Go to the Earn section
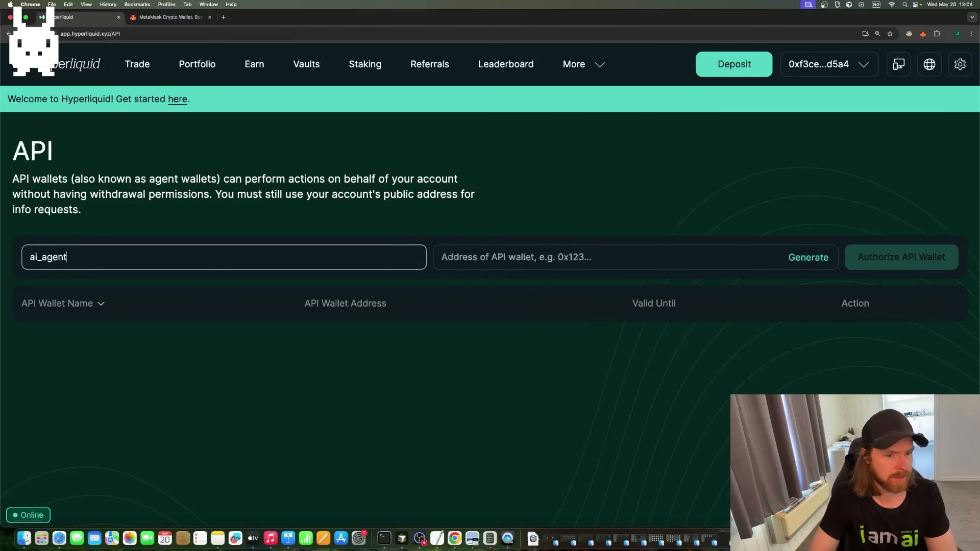This screenshot has height=551, width=980. pyautogui.click(x=254, y=64)
